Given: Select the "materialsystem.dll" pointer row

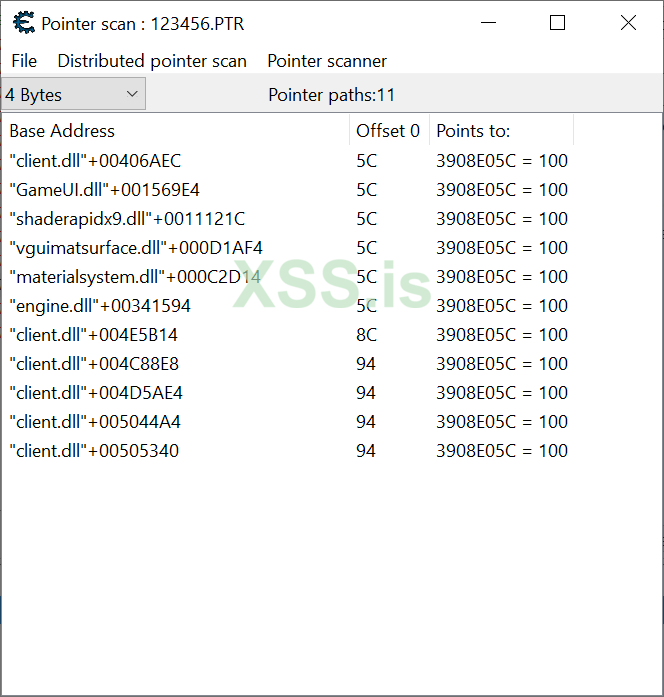Looking at the screenshot, I should click(x=135, y=277).
